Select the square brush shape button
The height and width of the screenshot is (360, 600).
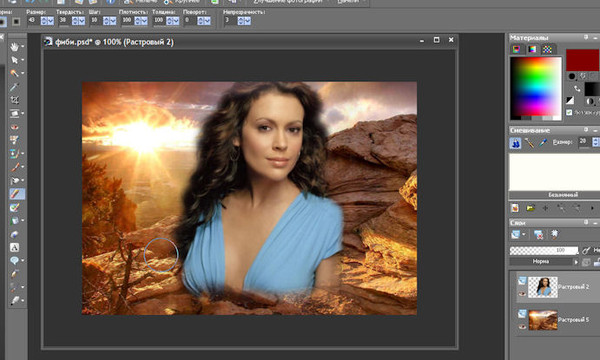click(x=16, y=21)
